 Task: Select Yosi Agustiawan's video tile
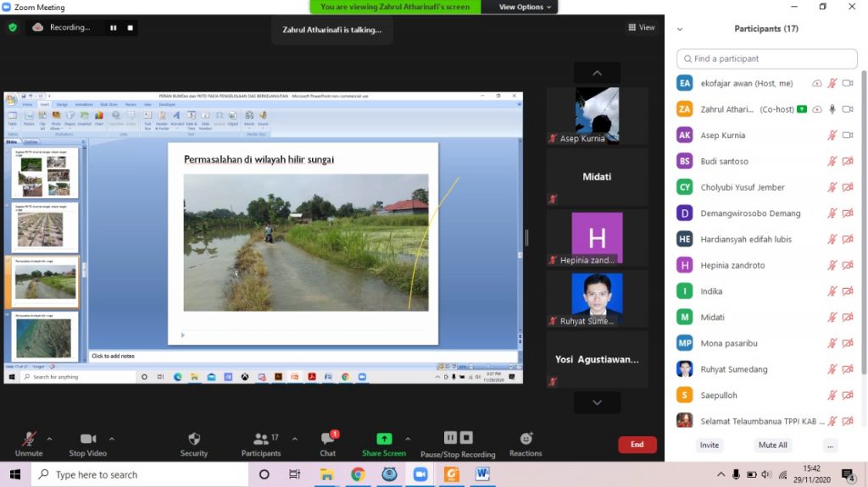pyautogui.click(x=597, y=359)
